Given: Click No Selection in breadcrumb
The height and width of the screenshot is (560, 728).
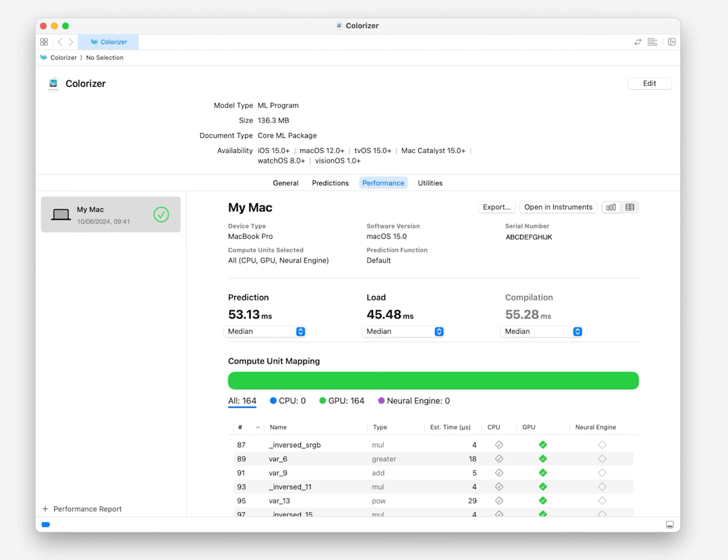Looking at the screenshot, I should (x=104, y=58).
